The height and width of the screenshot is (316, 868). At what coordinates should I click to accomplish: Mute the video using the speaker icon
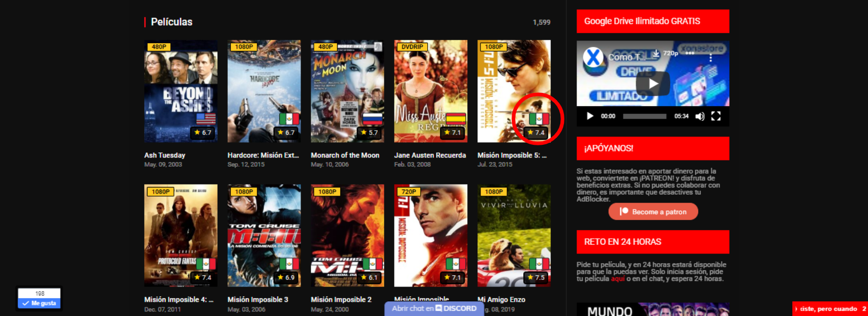700,116
